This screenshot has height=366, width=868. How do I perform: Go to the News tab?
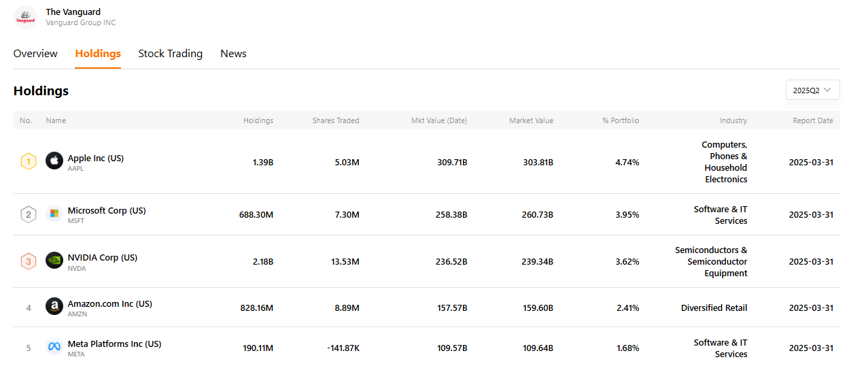[x=233, y=54]
